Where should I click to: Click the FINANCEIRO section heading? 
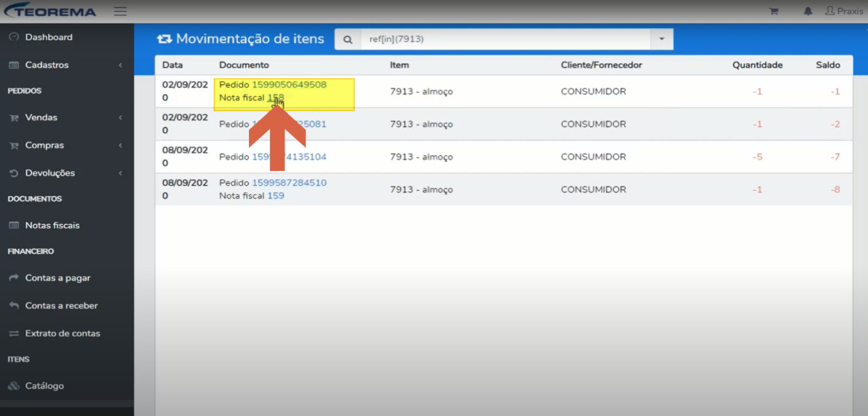[x=31, y=252]
